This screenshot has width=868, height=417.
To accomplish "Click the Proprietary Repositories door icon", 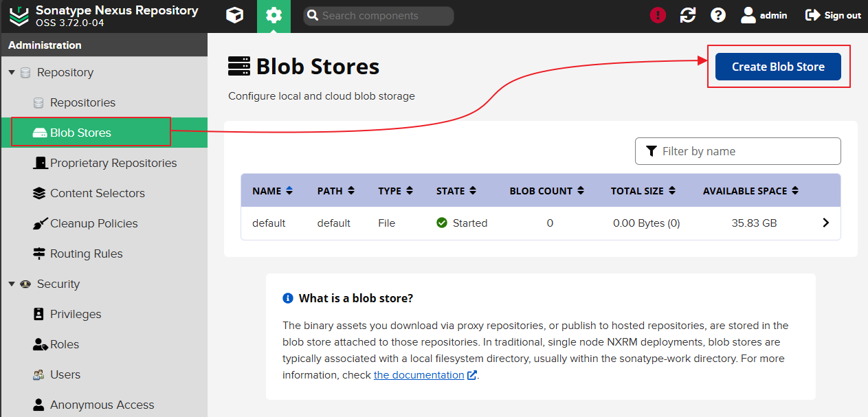I will (x=40, y=163).
